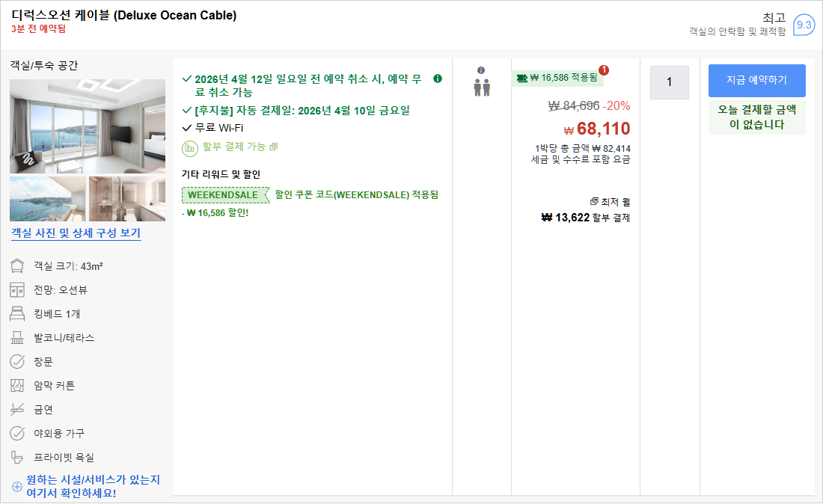
Task: Click the 오늘 결제할 금액이 없습니다 notice
Action: point(757,117)
